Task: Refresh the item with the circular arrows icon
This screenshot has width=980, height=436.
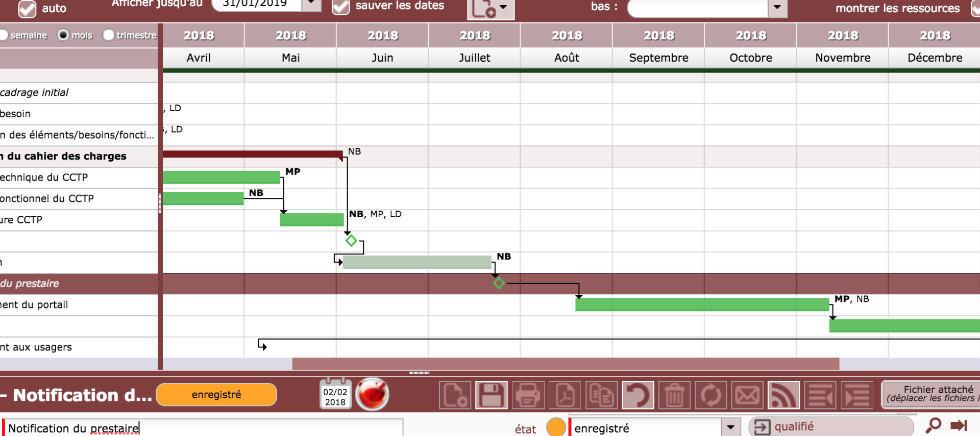Action: click(x=711, y=395)
